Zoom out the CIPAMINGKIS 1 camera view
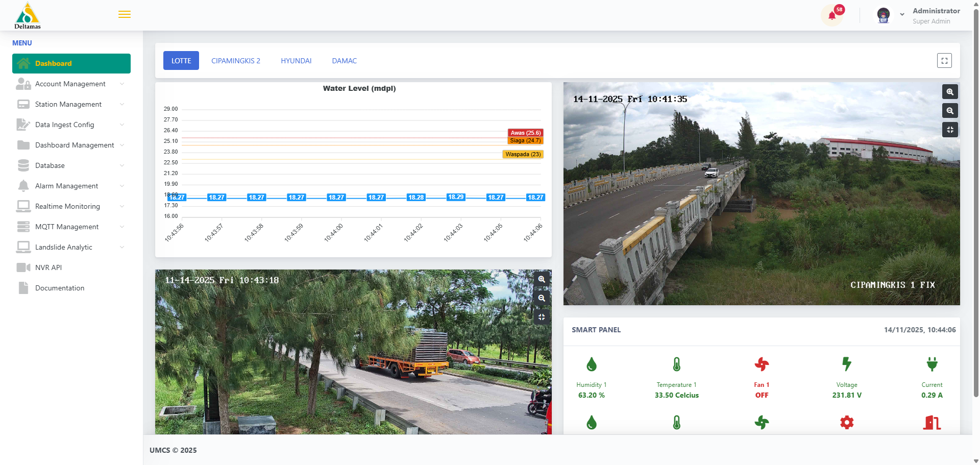 950,111
